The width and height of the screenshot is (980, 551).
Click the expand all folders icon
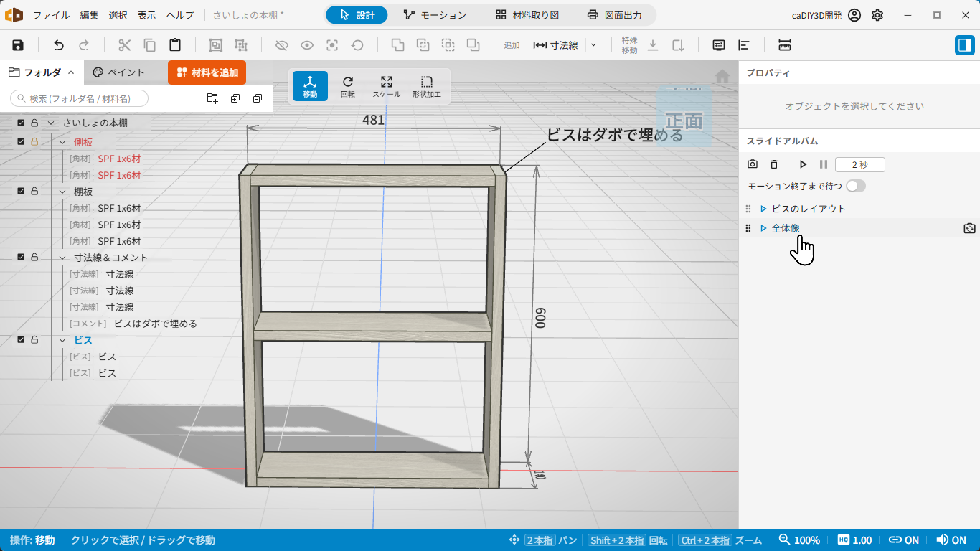coord(235,98)
